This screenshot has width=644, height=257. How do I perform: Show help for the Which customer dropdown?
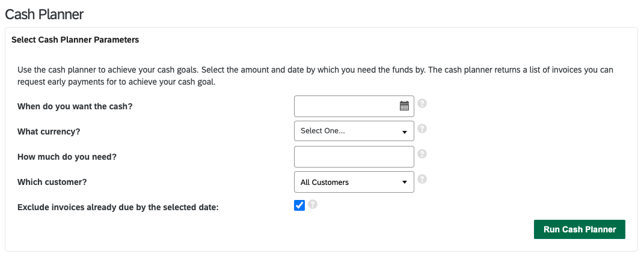(422, 179)
